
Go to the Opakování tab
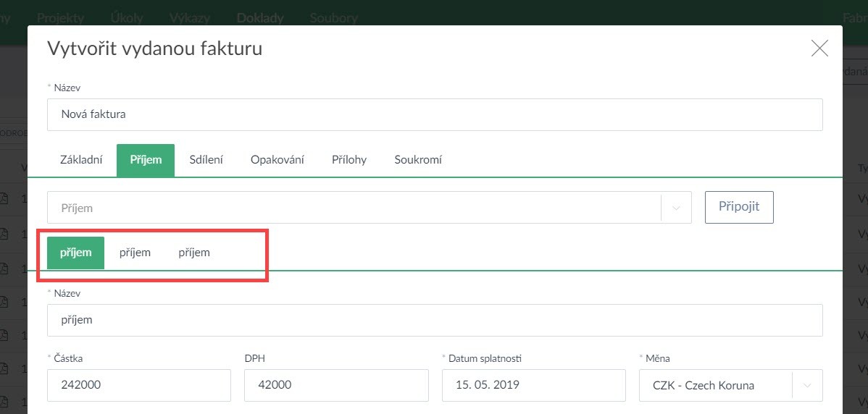[277, 160]
